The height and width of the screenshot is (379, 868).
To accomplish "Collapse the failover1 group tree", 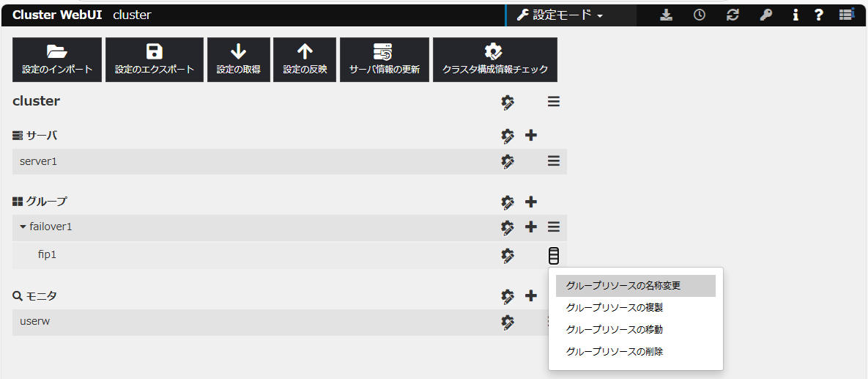I will [x=23, y=227].
